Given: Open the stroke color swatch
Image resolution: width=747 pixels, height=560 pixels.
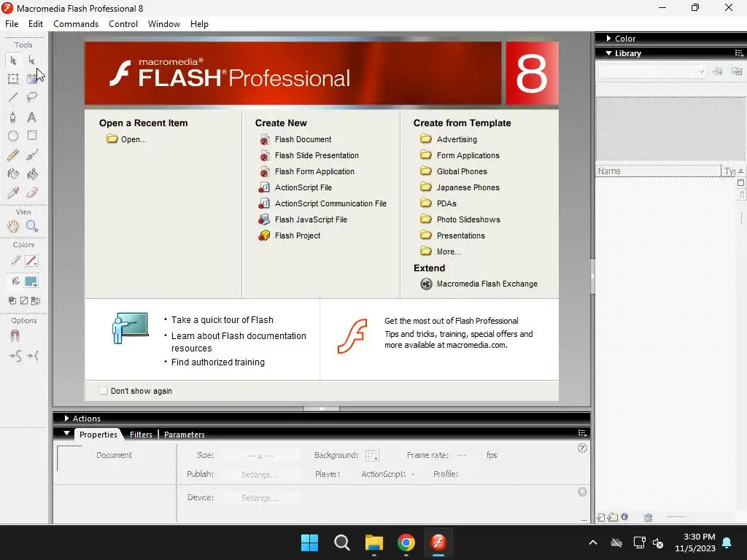Looking at the screenshot, I should click(31, 260).
